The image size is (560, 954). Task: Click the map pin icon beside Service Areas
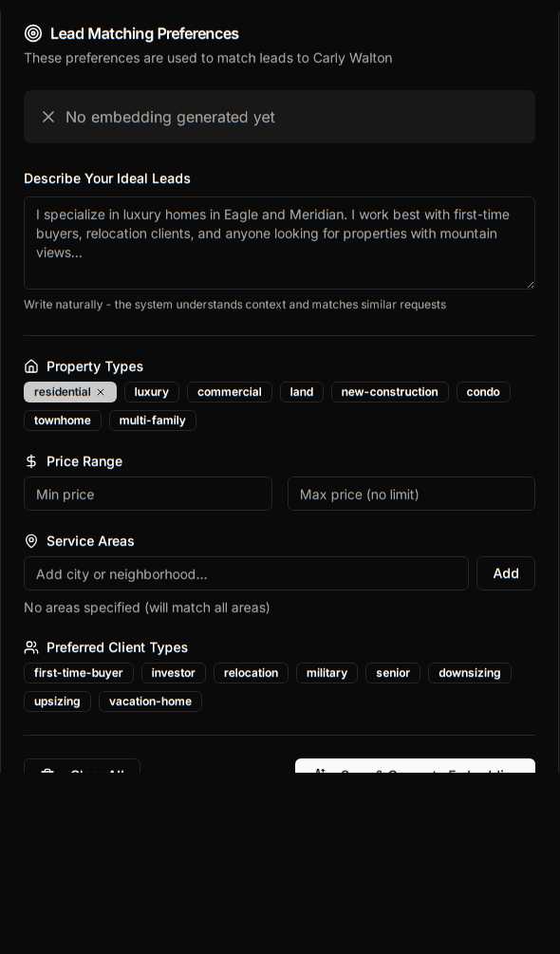point(31,541)
